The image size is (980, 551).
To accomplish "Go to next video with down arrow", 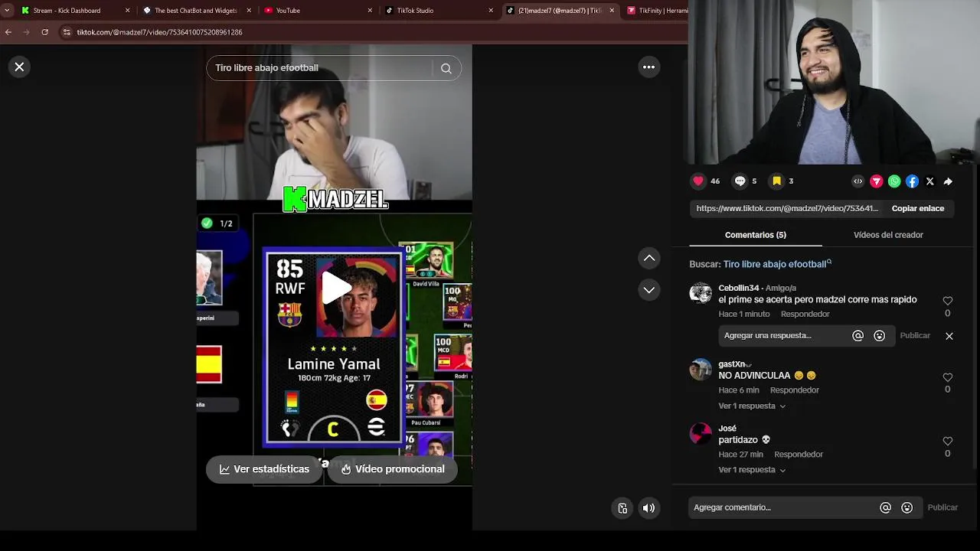I will [x=649, y=290].
